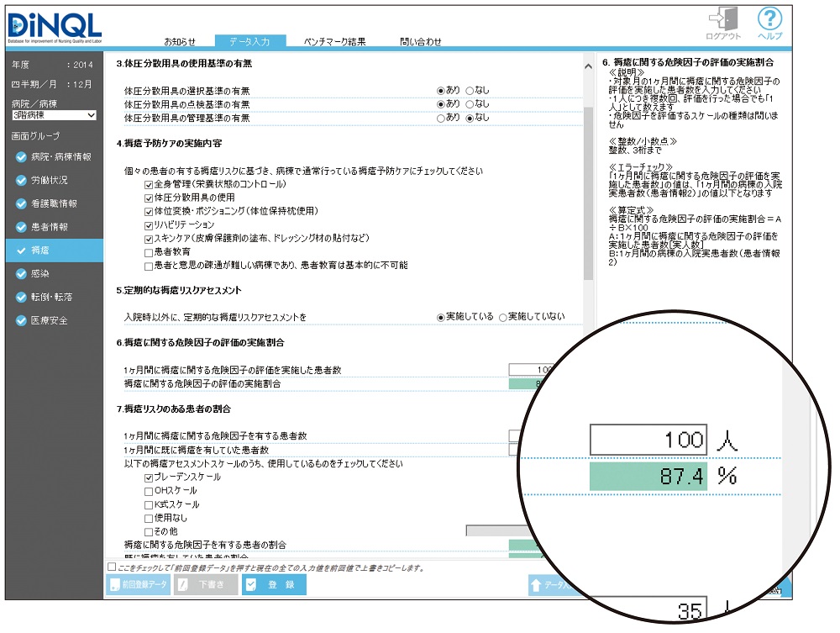Viewport: 840px width, 633px height.
Task: Enable 患者と意思の疎通が難しい病棟 checkbox
Action: (x=149, y=266)
